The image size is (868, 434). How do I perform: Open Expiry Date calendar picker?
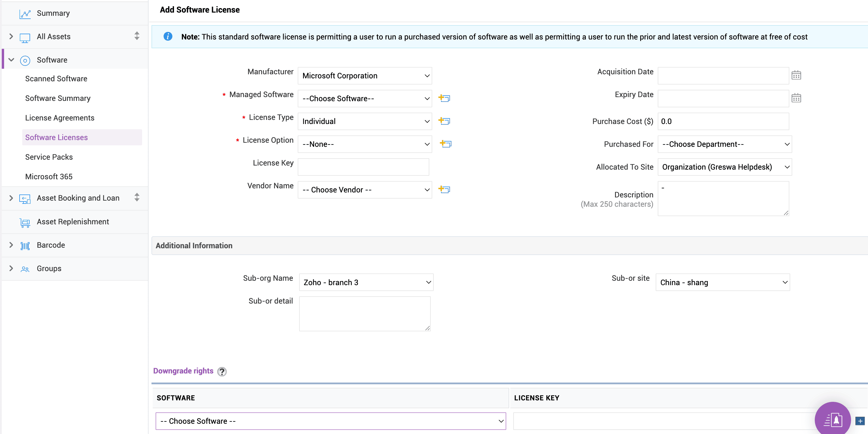click(x=796, y=98)
